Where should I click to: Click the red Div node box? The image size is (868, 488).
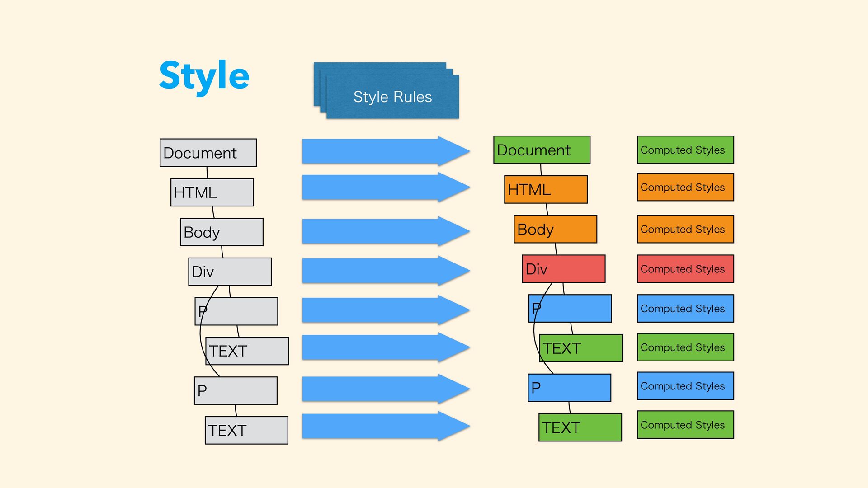564,269
